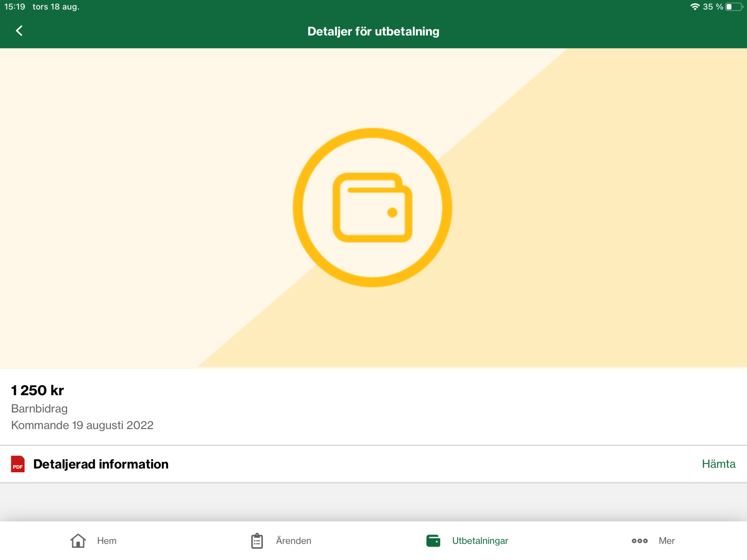Open the Mer tab
This screenshot has width=747, height=560.
[x=653, y=541]
